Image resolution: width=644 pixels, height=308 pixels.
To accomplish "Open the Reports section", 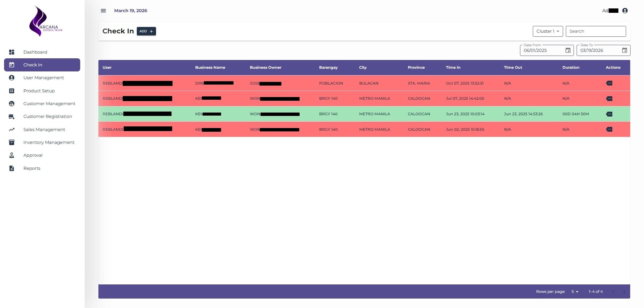I will [32, 168].
